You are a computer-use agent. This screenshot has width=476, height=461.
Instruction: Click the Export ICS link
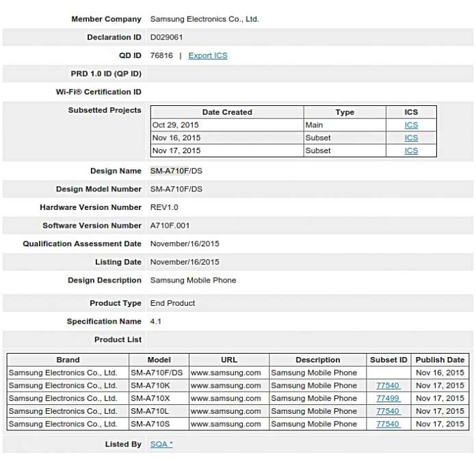point(208,55)
